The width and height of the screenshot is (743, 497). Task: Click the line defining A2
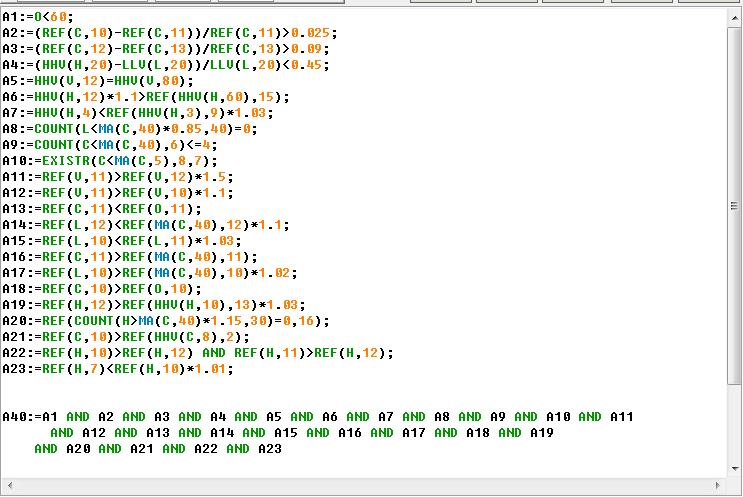point(170,33)
